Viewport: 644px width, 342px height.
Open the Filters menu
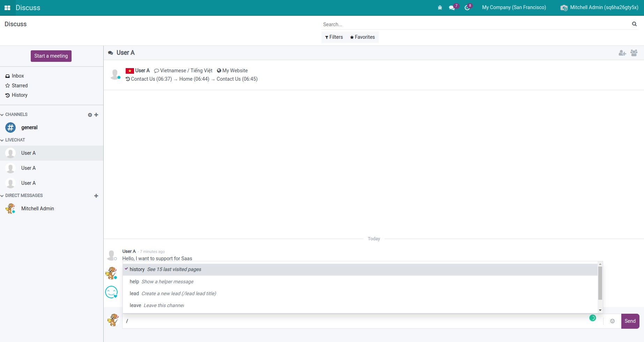tap(334, 37)
